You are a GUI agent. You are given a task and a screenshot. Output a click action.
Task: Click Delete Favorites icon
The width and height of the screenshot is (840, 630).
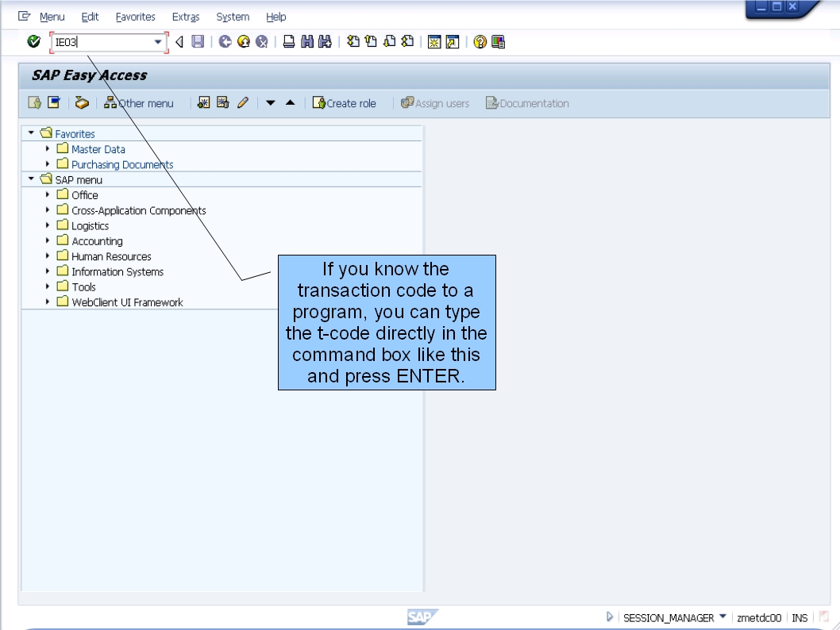223,103
